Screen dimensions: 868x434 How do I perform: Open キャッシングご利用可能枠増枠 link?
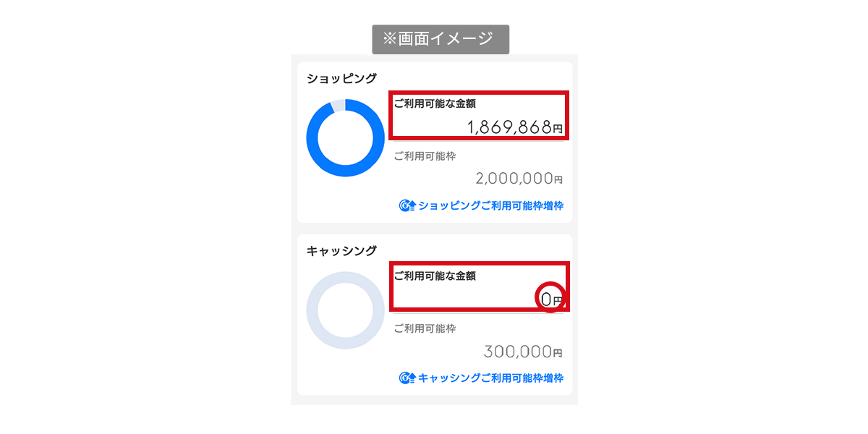tap(490, 378)
